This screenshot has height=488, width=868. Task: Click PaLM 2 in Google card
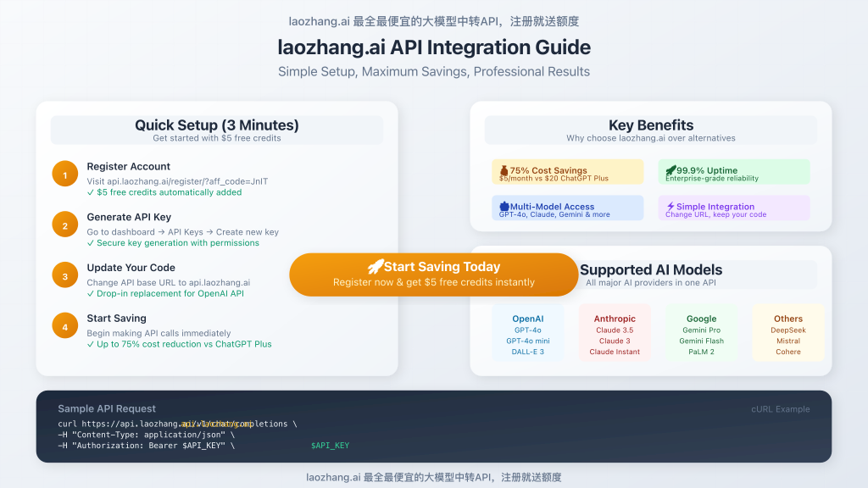click(701, 352)
